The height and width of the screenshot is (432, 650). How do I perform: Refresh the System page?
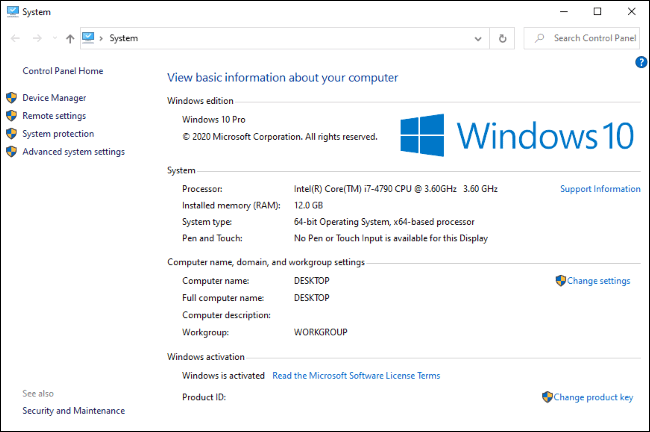[x=503, y=39]
